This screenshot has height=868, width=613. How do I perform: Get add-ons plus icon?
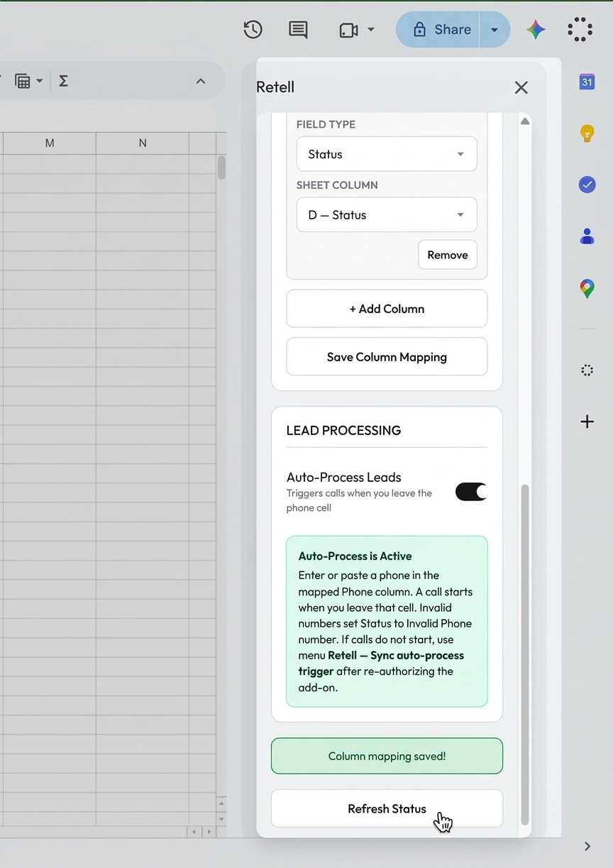pyautogui.click(x=587, y=422)
